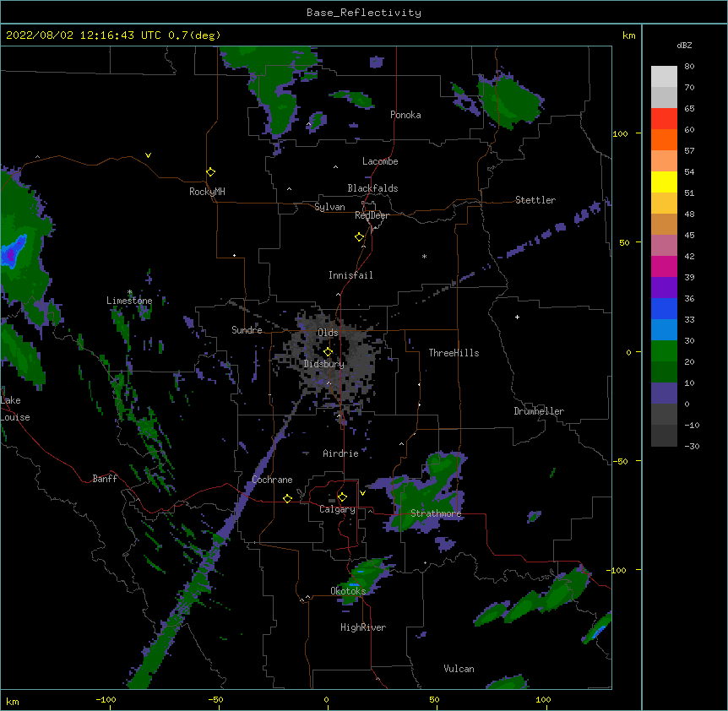This screenshot has width=728, height=711.
Task: Click the Cochrane town label
Action: click(272, 480)
